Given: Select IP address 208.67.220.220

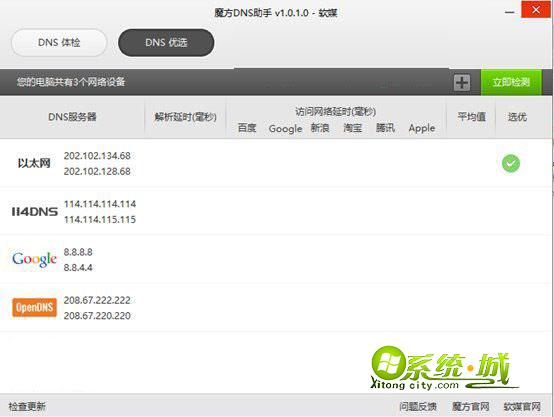Looking at the screenshot, I should pyautogui.click(x=97, y=316).
